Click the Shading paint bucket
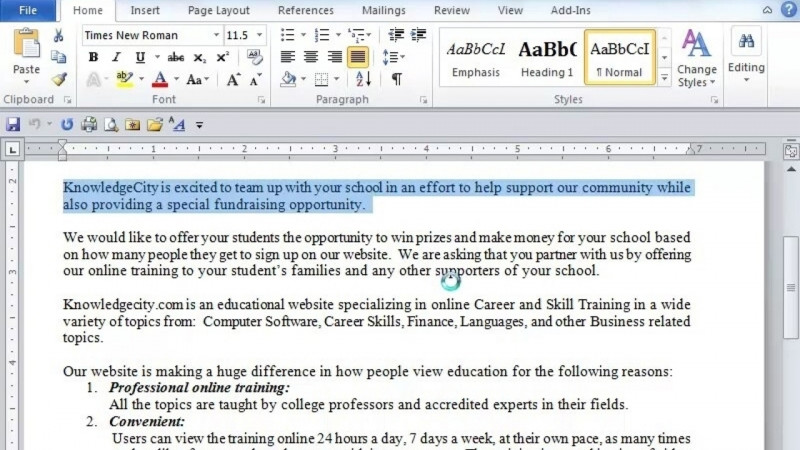The height and width of the screenshot is (450, 800). pyautogui.click(x=288, y=79)
